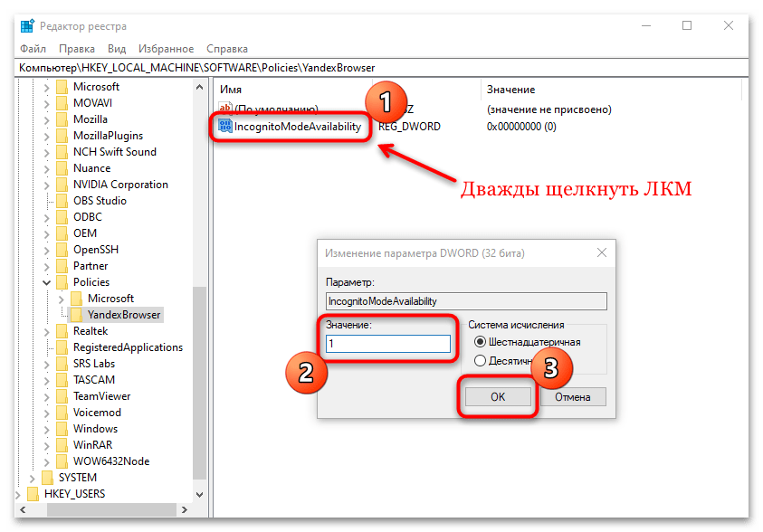Select the Windows key in the tree
The height and width of the screenshot is (532, 763).
[95, 429]
